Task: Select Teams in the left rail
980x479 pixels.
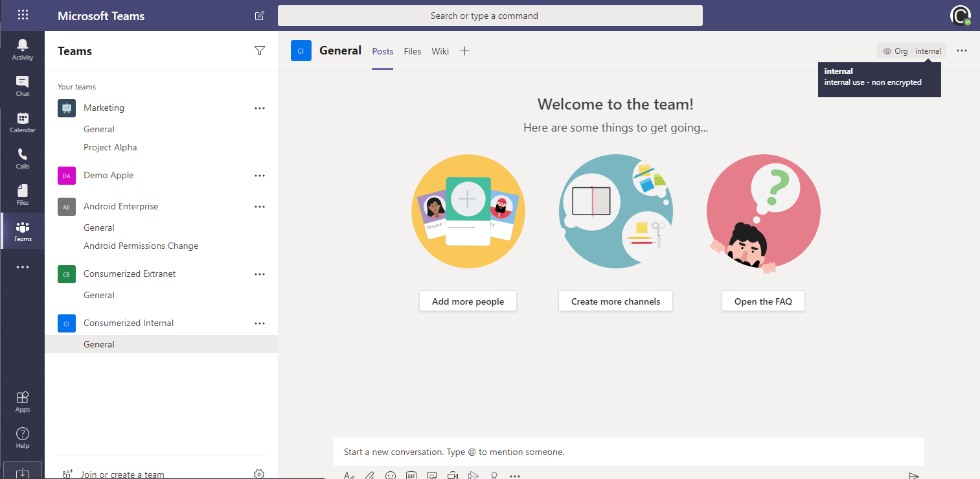Action: [23, 231]
